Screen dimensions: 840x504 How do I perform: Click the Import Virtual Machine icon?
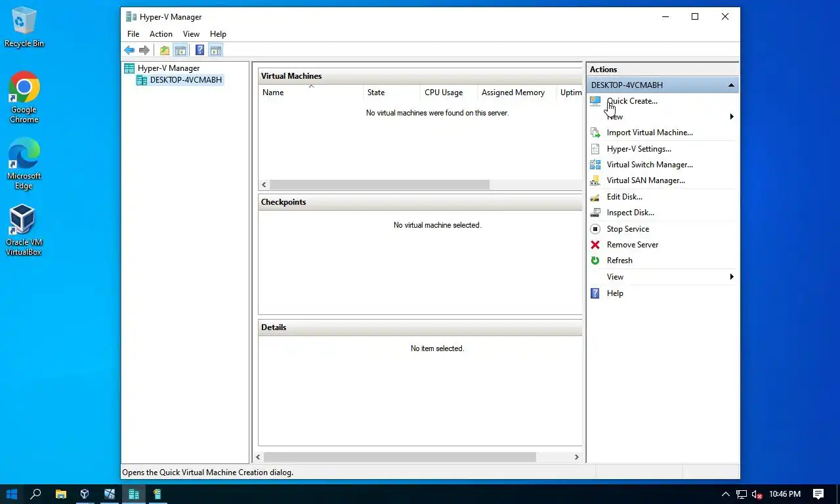(x=595, y=133)
